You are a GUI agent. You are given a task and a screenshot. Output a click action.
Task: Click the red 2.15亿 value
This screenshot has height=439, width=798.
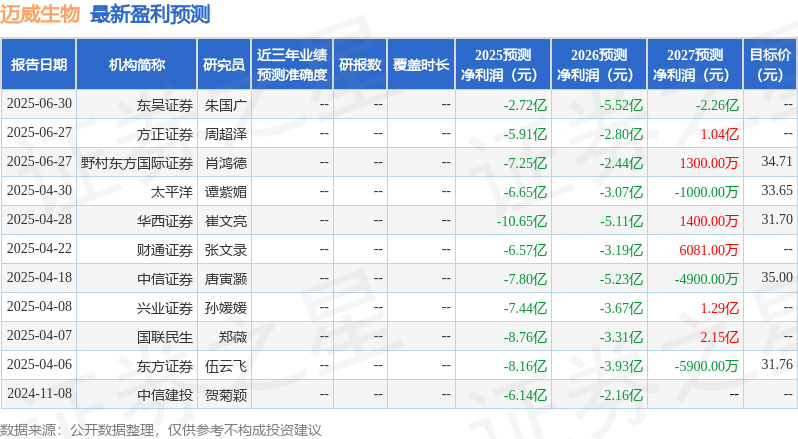720,337
